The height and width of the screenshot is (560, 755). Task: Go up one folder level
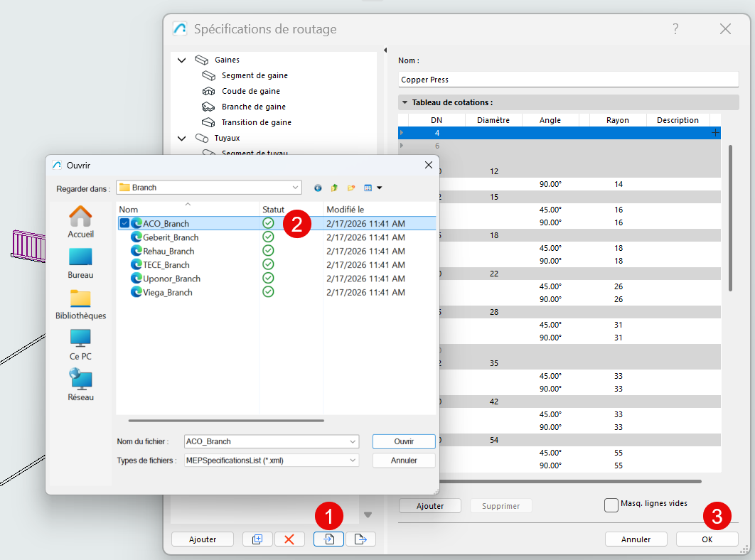point(334,188)
